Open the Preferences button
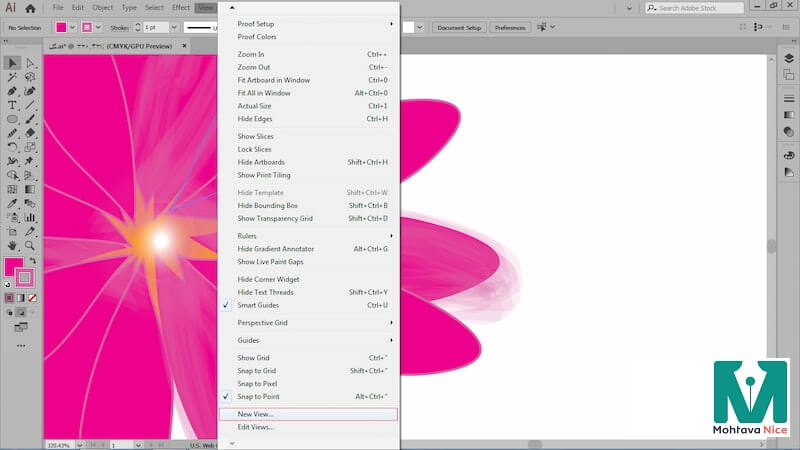The width and height of the screenshot is (800, 450). pyautogui.click(x=510, y=27)
